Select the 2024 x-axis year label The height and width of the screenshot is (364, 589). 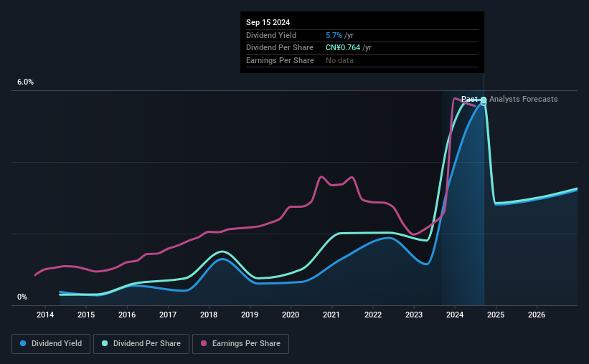click(455, 315)
